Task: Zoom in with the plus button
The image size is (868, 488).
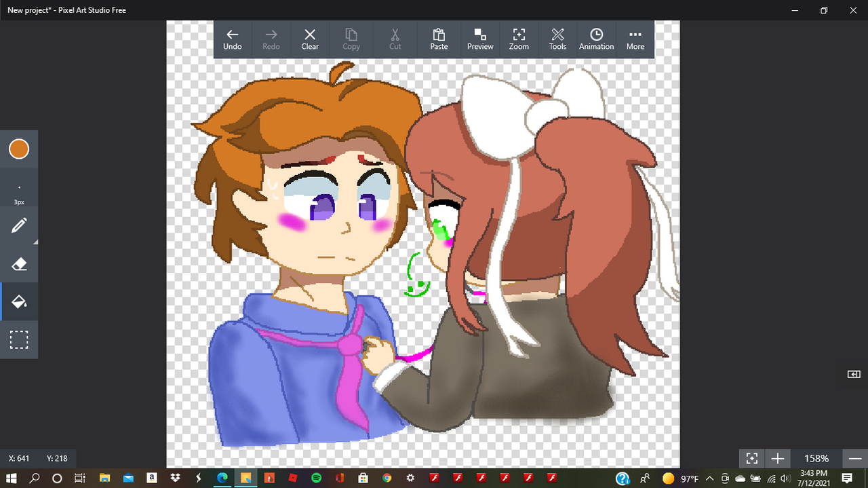Action: [x=778, y=459]
